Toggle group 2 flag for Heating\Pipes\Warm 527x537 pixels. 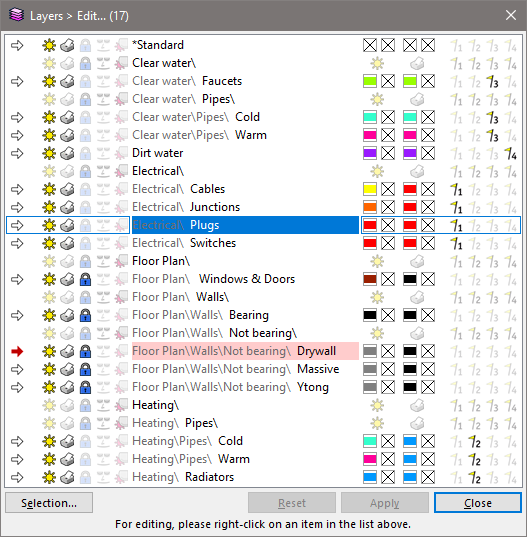(474, 459)
